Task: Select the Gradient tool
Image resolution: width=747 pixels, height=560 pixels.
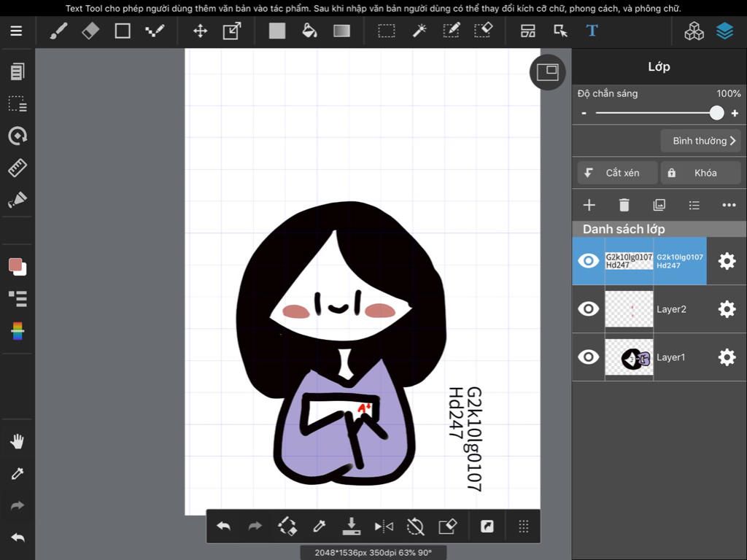Action: [x=341, y=31]
